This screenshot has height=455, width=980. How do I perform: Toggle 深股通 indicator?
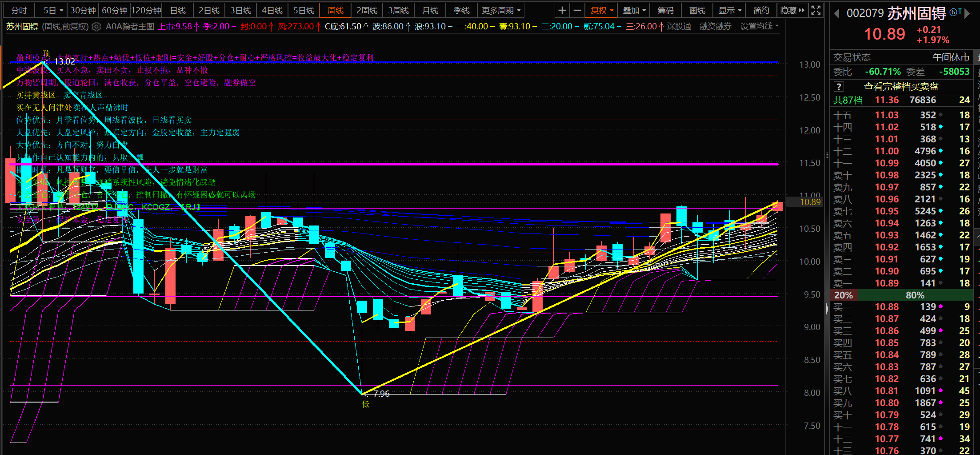coord(679,27)
